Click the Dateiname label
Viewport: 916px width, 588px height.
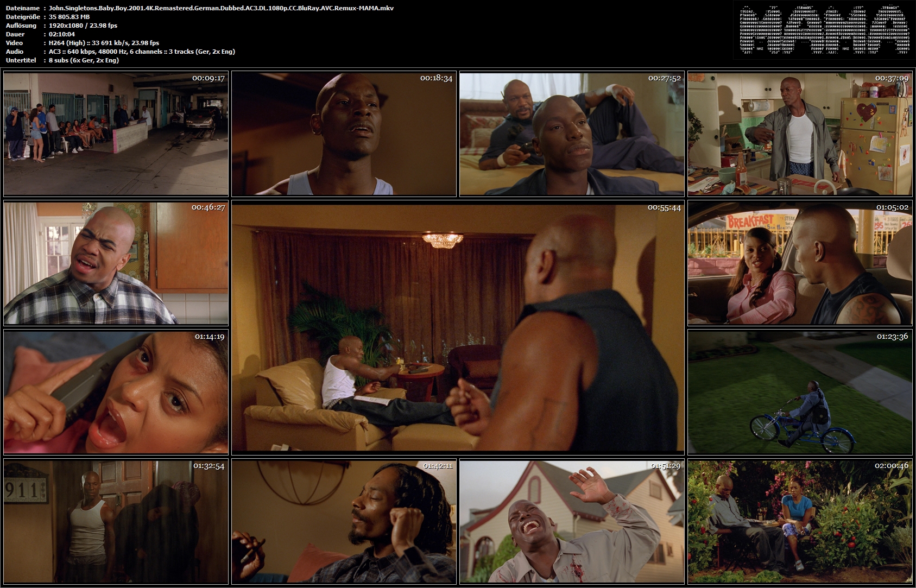point(23,8)
